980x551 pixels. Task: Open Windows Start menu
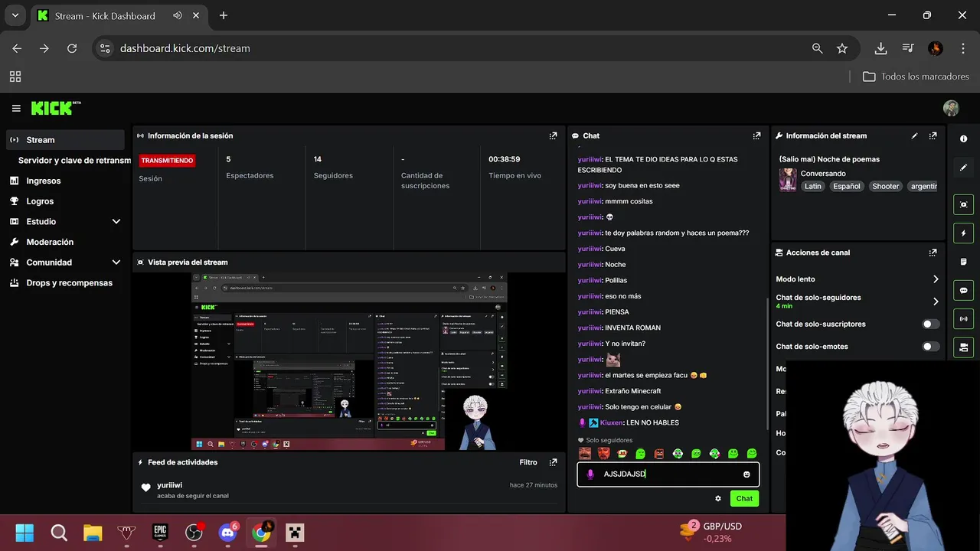[x=24, y=533]
